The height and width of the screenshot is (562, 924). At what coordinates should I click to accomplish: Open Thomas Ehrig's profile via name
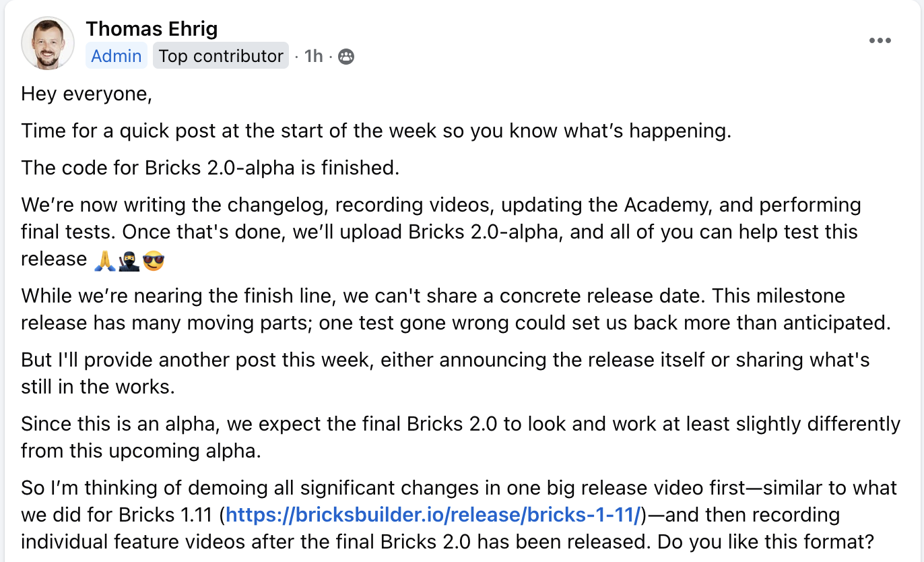pos(152,29)
